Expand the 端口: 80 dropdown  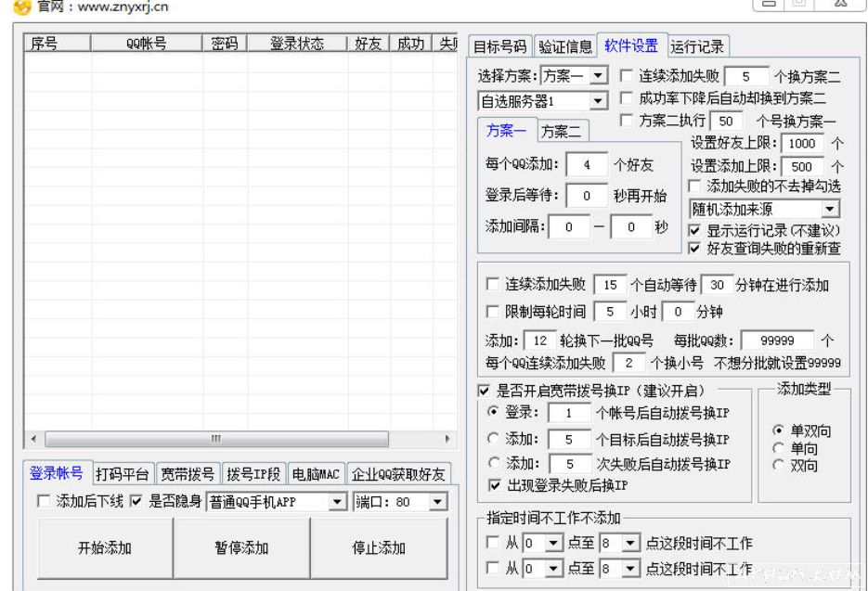pyautogui.click(x=437, y=502)
